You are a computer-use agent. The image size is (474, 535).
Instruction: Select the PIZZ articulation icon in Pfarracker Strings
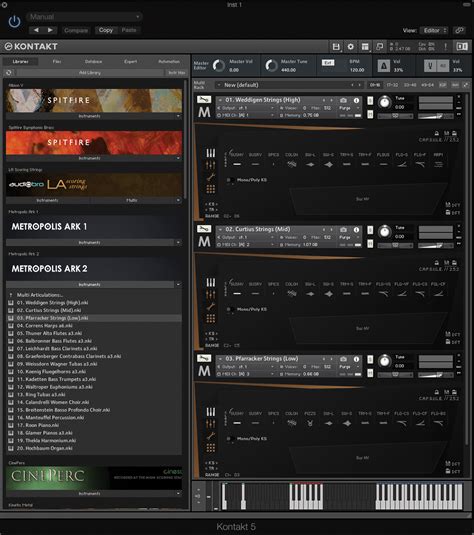[x=310, y=423]
